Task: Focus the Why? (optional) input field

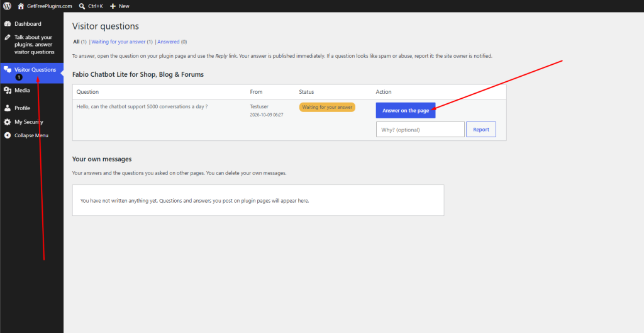Action: 420,130
